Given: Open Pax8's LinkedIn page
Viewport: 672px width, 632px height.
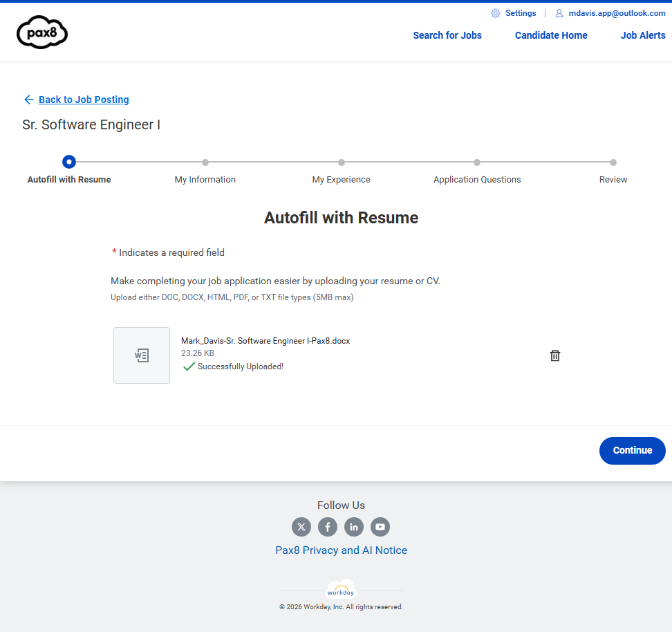Looking at the screenshot, I should (x=354, y=527).
